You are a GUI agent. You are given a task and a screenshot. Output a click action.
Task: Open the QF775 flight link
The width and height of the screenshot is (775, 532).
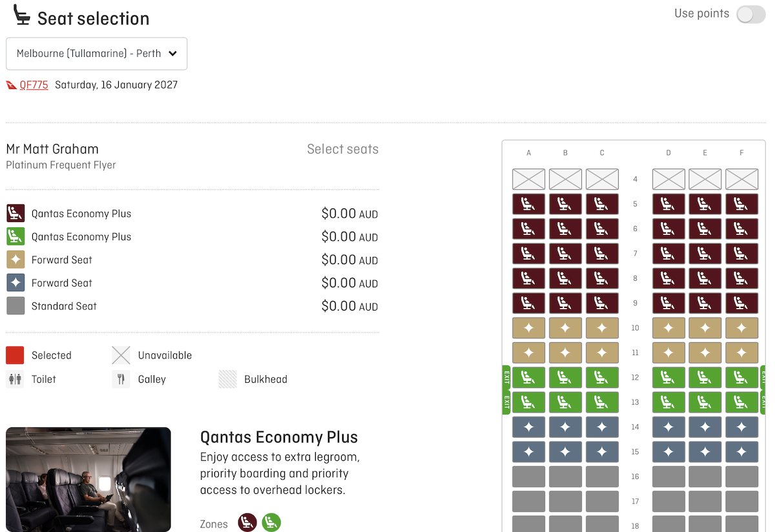pos(33,85)
